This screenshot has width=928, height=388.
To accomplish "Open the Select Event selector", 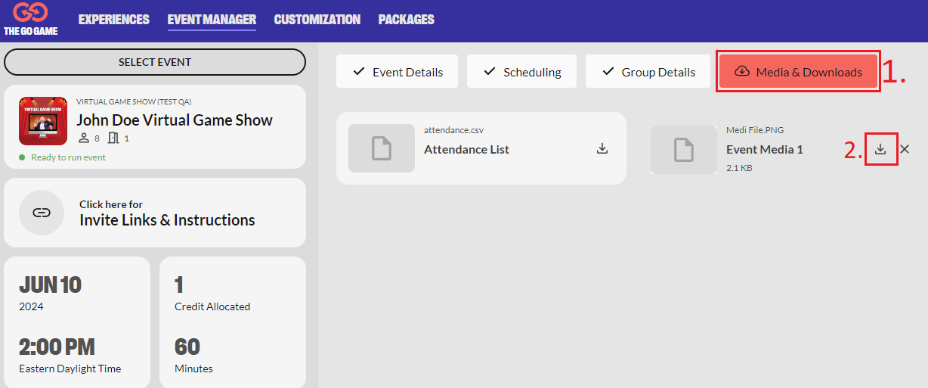I will click(155, 62).
